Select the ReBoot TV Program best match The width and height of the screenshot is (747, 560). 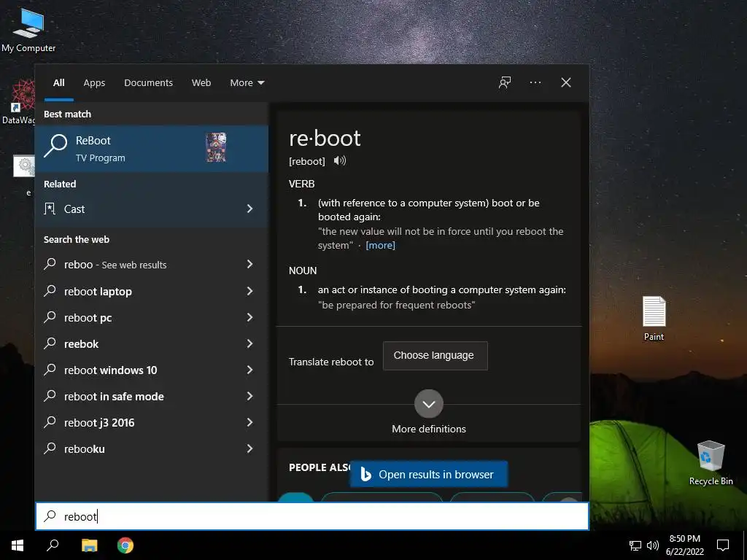[x=152, y=148]
